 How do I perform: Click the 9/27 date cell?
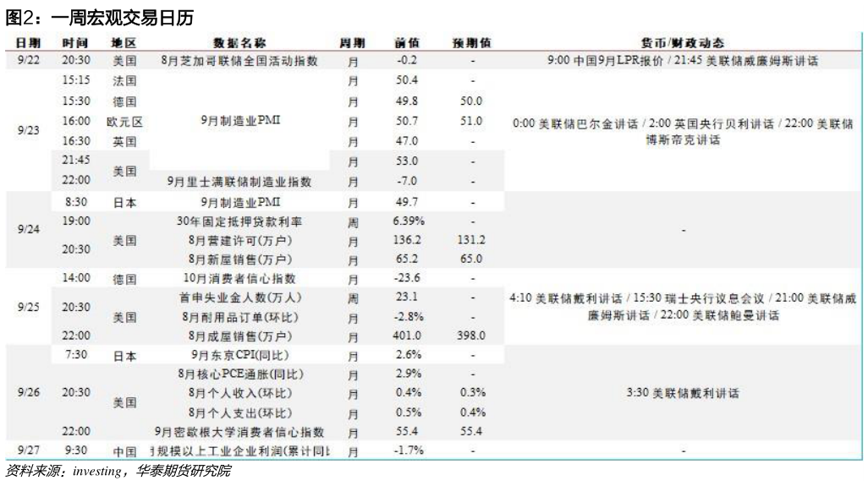(25, 451)
